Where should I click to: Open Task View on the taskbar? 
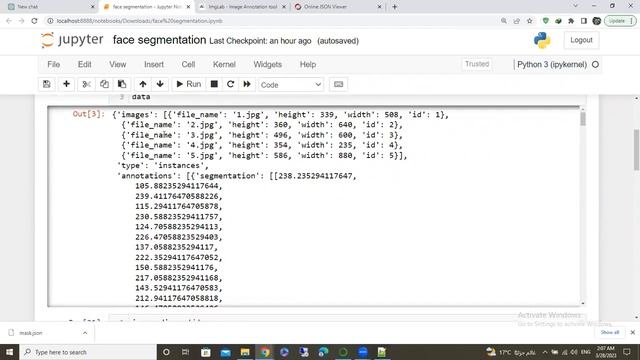click(185, 352)
